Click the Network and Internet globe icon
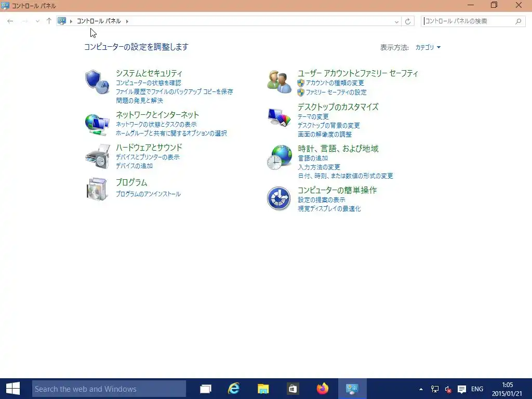Viewport: 532px width, 399px height. coord(97,125)
